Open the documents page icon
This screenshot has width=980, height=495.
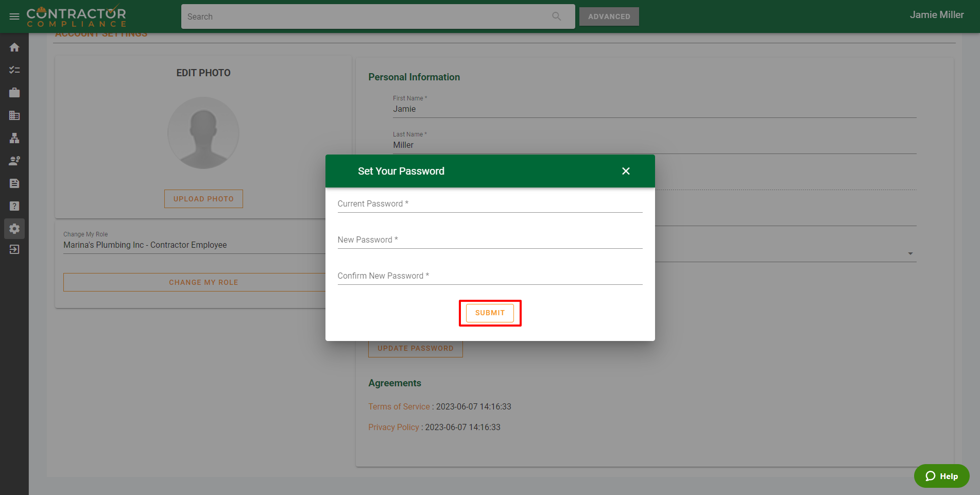[14, 183]
